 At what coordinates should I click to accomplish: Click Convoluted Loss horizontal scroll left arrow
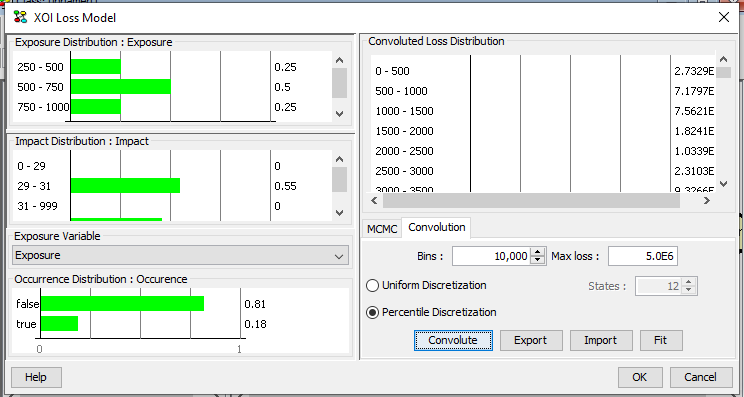tap(374, 201)
